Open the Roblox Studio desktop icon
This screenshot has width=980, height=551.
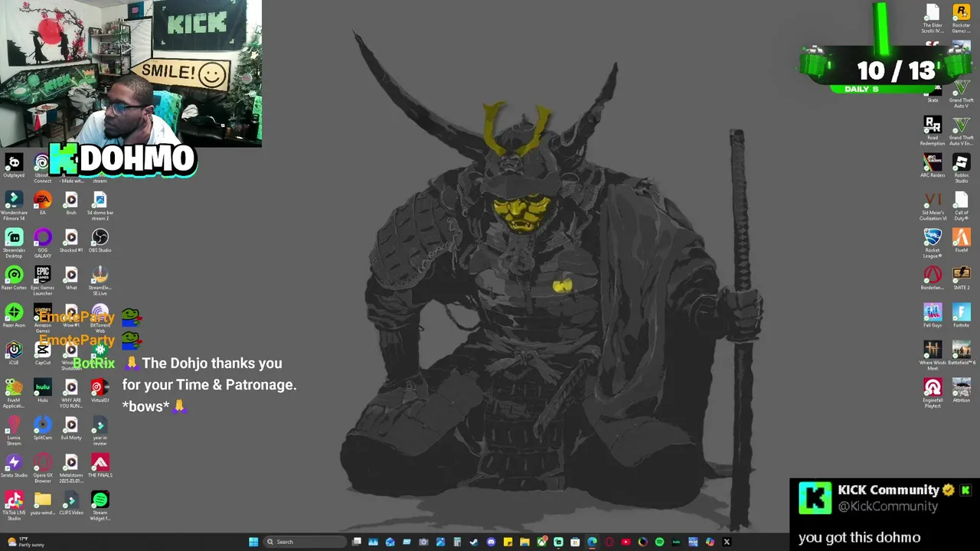click(962, 168)
